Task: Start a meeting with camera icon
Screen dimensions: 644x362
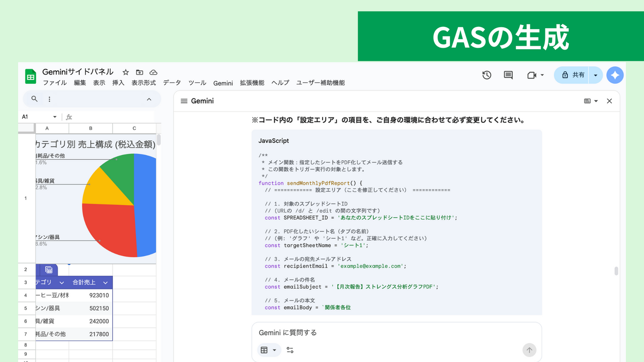Action: [x=531, y=75]
